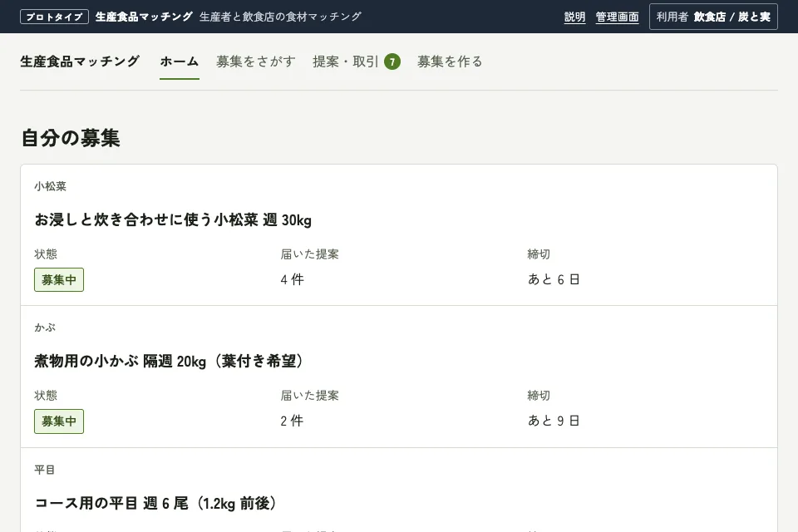Image resolution: width=798 pixels, height=532 pixels.
Task: Select the ホーム tab
Action: 180,62
